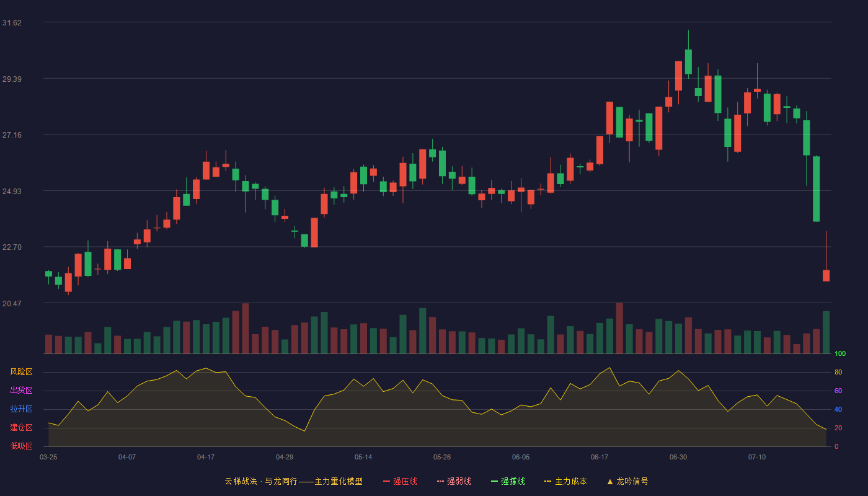Toggle the 龙吟信号 legend entry
Image resolution: width=868 pixels, height=496 pixels.
(627, 481)
